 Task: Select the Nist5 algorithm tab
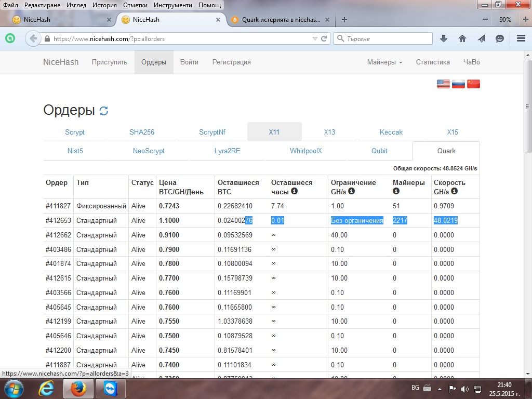(75, 151)
